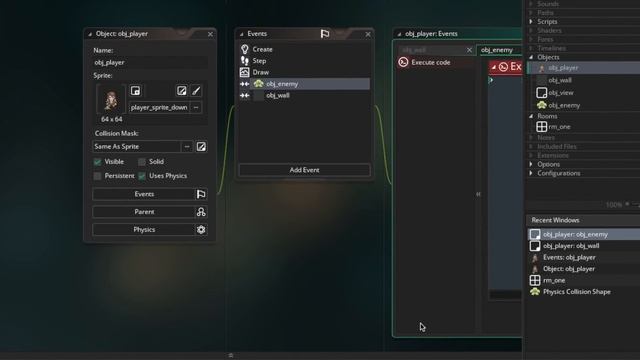Screen dimensions: 640x360
Task: Toggle the Uses Physics checkbox
Action: [142, 176]
